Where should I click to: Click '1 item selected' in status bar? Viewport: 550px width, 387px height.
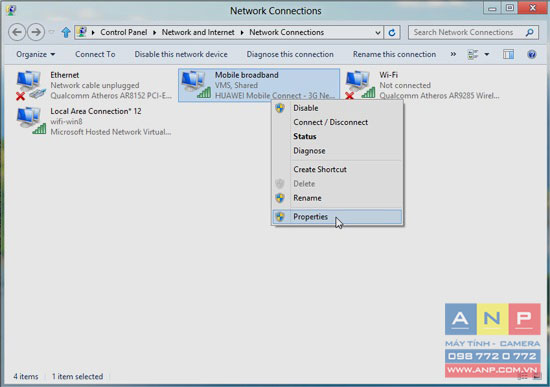(x=78, y=376)
